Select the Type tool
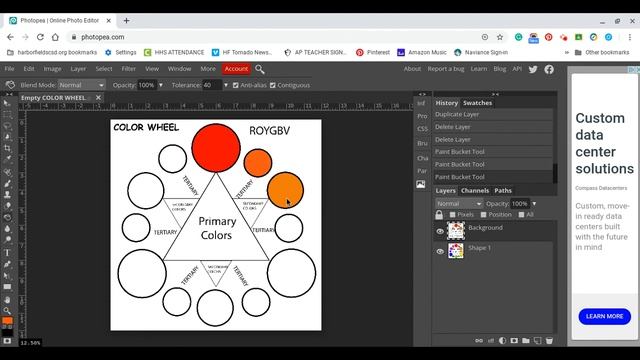The width and height of the screenshot is (640, 360). point(7,253)
